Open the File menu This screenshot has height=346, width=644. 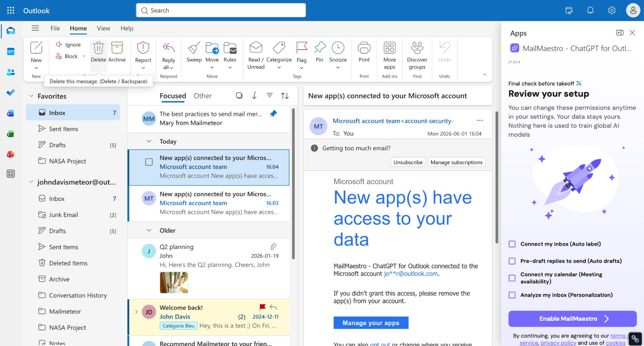55,28
